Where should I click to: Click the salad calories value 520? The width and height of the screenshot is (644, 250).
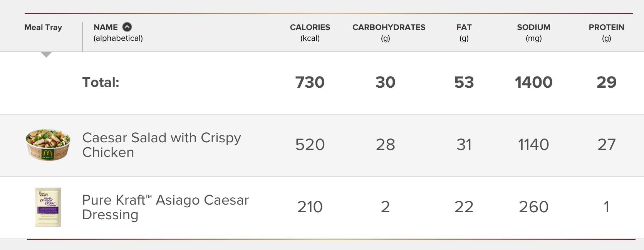tap(310, 145)
